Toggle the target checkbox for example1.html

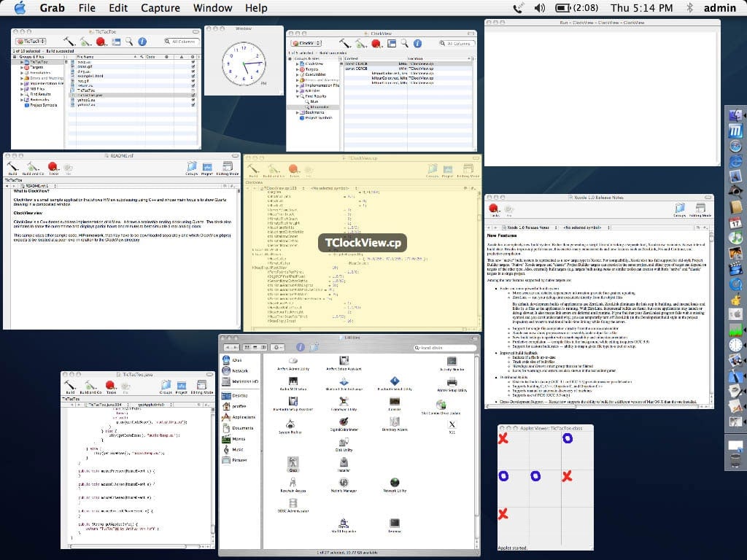(x=193, y=76)
